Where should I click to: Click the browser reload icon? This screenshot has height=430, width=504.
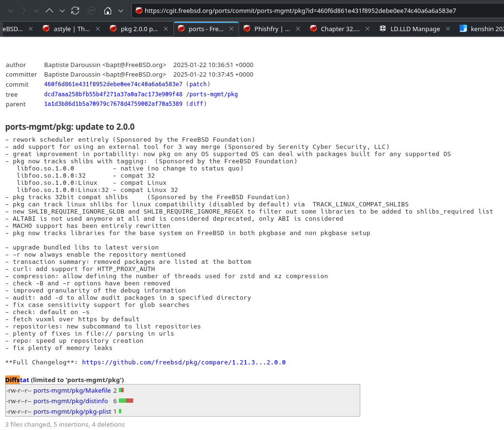pos(75,11)
